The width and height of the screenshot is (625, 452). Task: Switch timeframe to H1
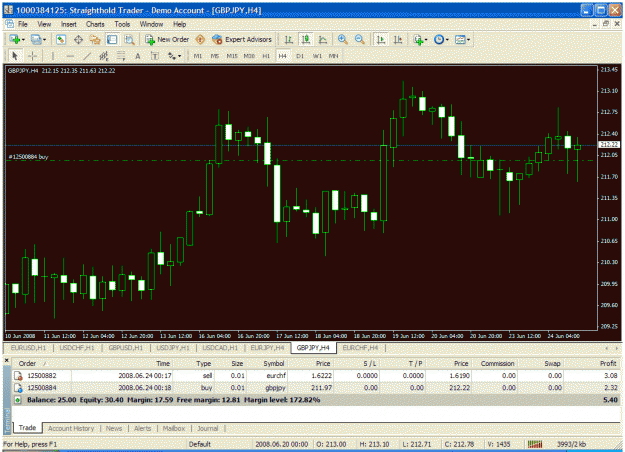[x=266, y=56]
